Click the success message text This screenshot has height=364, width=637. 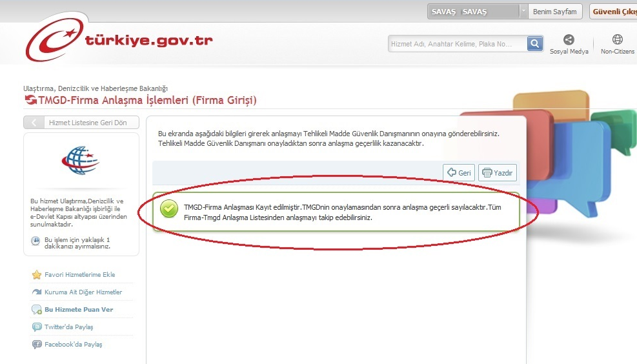[343, 212]
